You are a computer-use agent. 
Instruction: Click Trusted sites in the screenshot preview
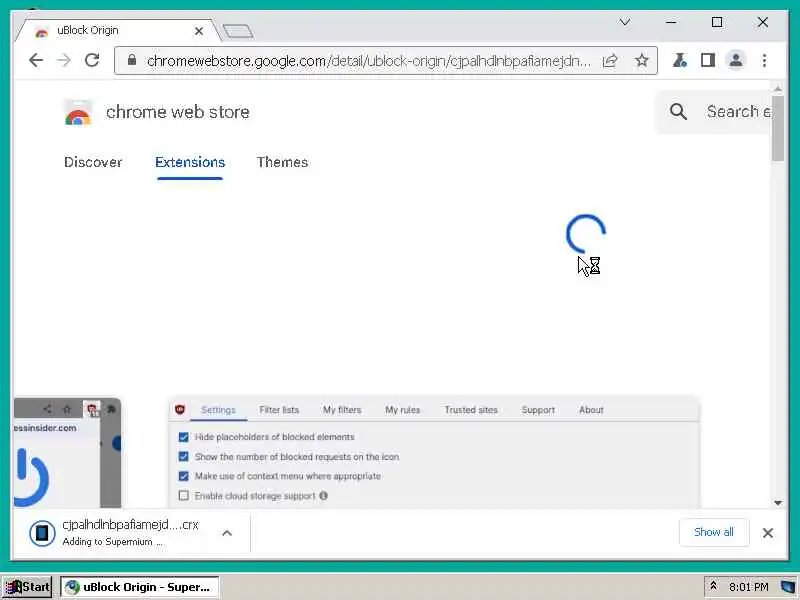point(470,410)
